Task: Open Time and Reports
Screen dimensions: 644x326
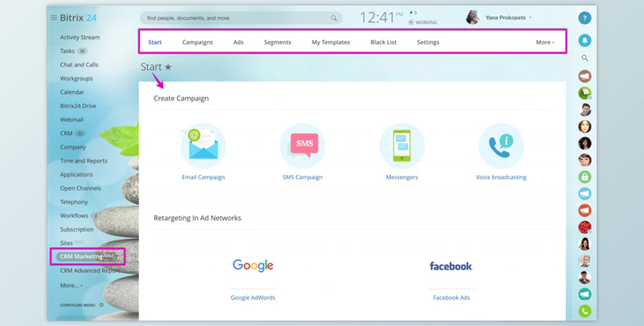Action: [83, 161]
